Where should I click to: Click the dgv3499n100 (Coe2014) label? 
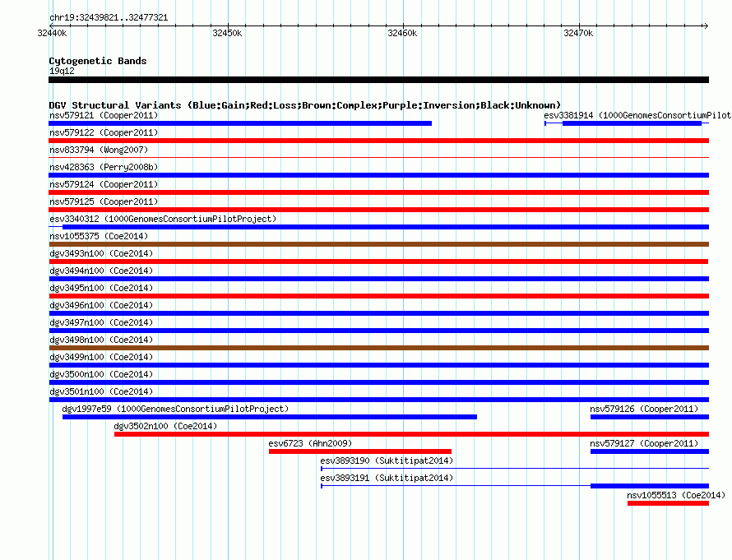pyautogui.click(x=101, y=357)
